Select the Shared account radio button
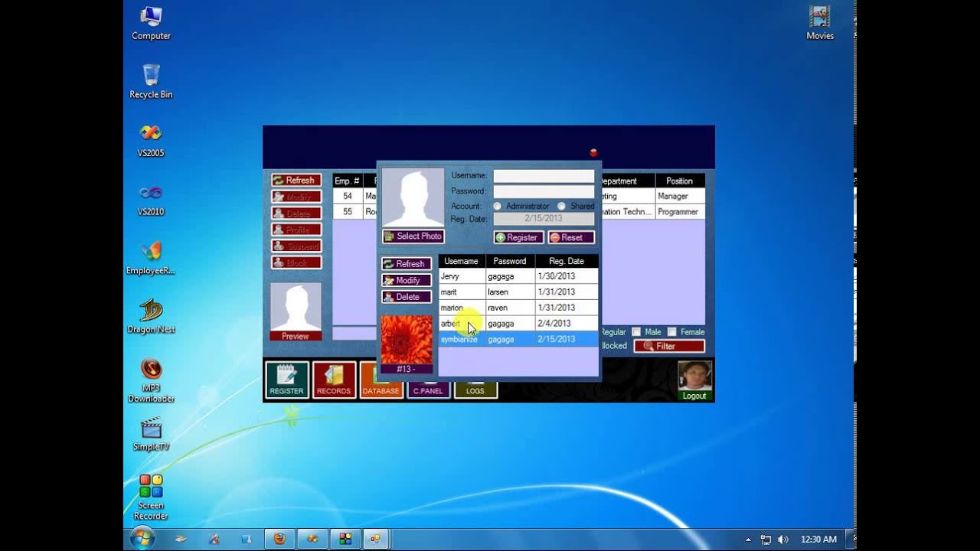The width and height of the screenshot is (980, 551). (x=561, y=206)
